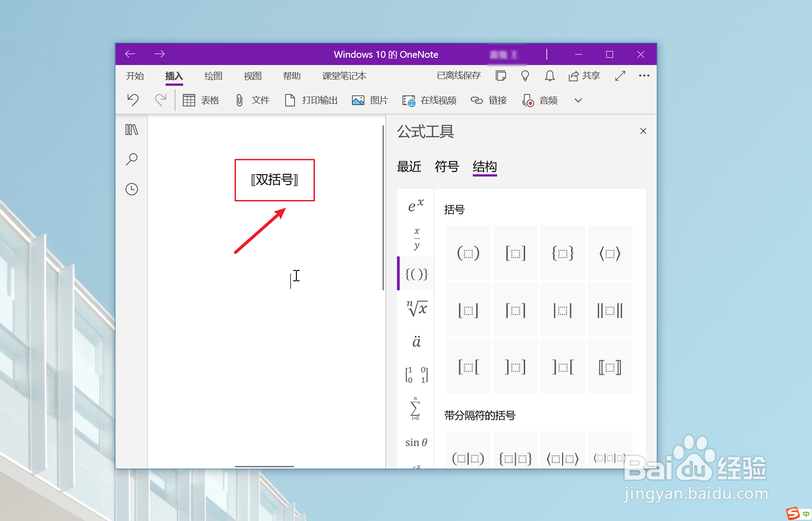Screen dimensions: 812x521
Task: Insert left-open bracket pair [□[
Action: [468, 367]
